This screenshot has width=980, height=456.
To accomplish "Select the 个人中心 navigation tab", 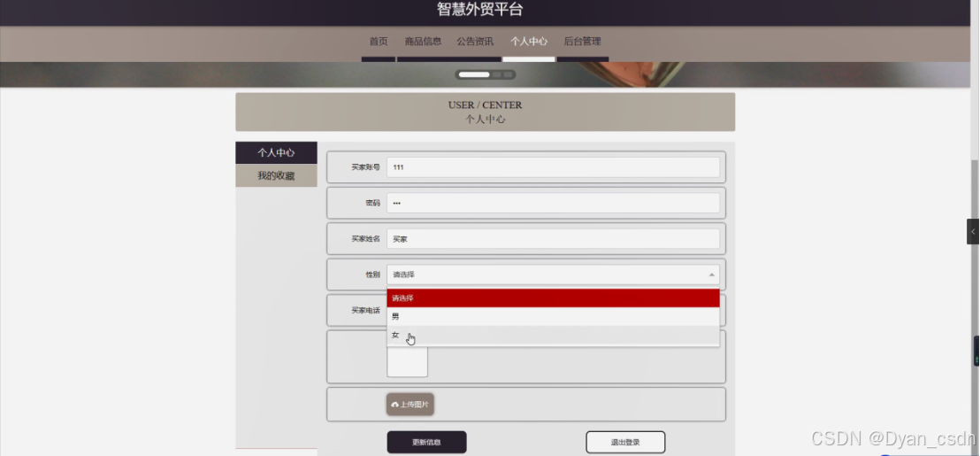I will [x=529, y=42].
